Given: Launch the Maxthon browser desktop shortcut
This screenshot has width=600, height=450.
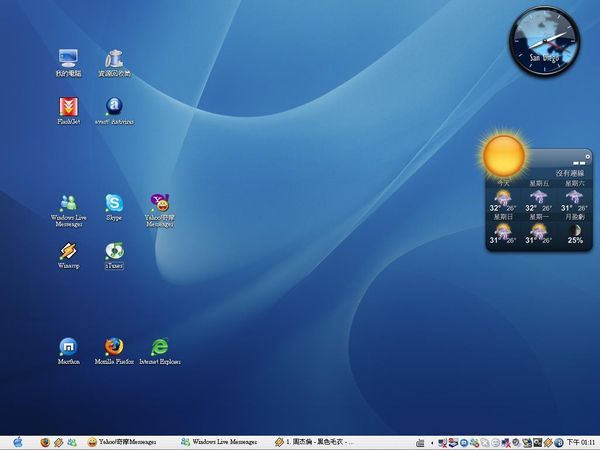Looking at the screenshot, I should 68,351.
